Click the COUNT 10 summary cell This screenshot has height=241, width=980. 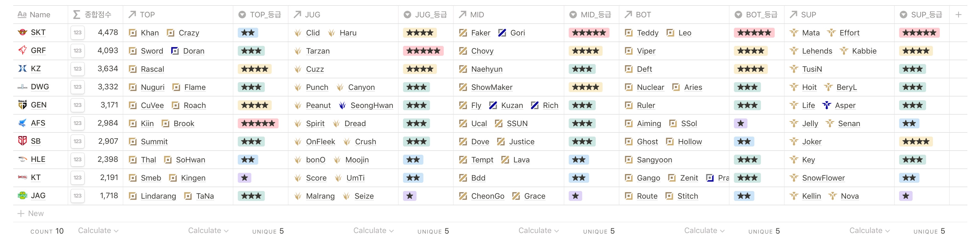pyautogui.click(x=47, y=231)
